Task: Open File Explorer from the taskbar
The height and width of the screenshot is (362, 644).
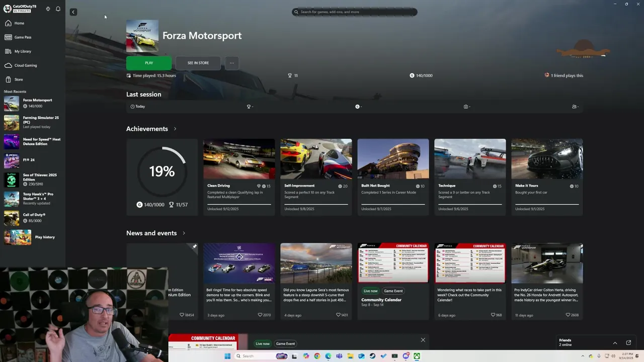Action: pyautogui.click(x=350, y=356)
